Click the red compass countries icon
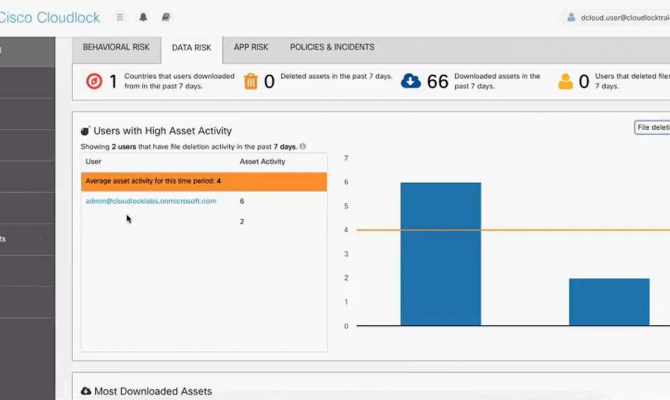The height and width of the screenshot is (400, 670). 94,81
